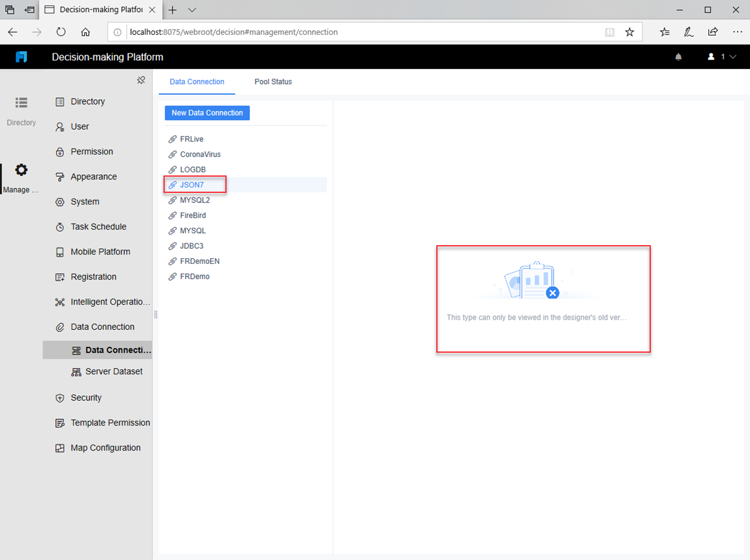Switch to the Pool Status tab

click(x=273, y=82)
